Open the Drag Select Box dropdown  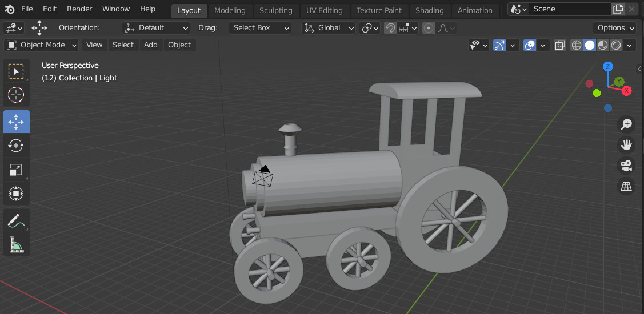coord(259,28)
